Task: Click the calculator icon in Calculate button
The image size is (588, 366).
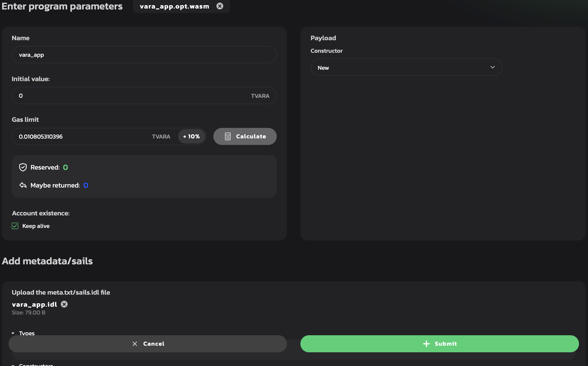Action: click(x=228, y=136)
